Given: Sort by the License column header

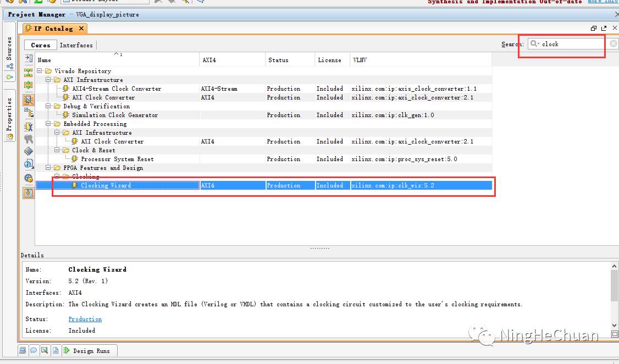Looking at the screenshot, I should [x=329, y=60].
